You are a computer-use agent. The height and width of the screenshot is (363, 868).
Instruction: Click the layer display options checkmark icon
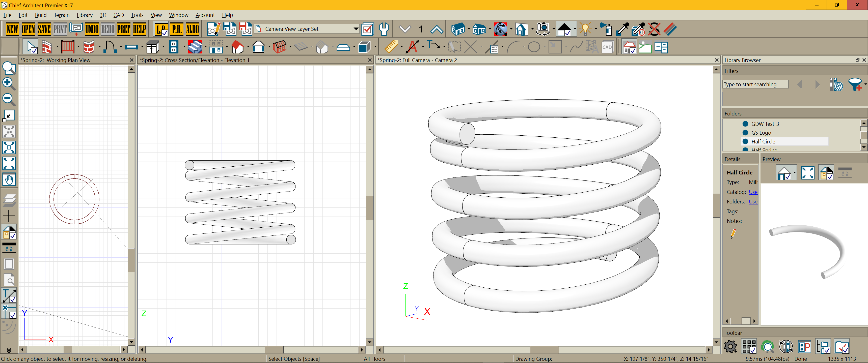pyautogui.click(x=368, y=29)
